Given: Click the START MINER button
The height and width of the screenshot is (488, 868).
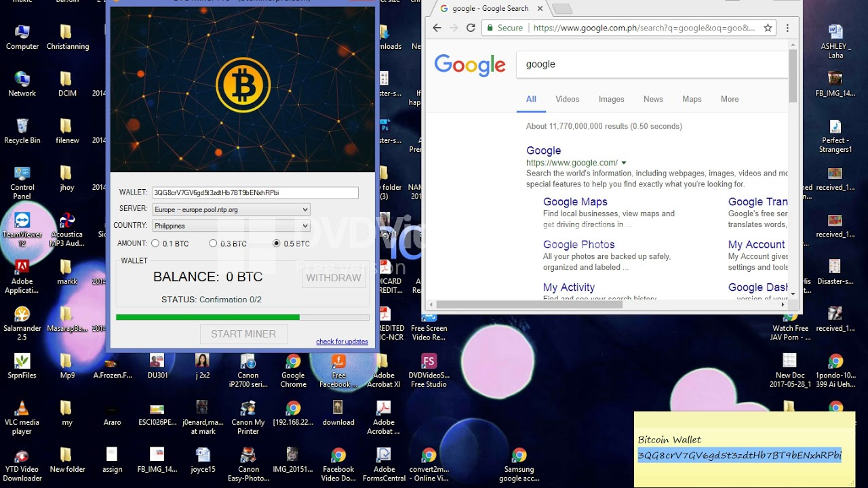Looking at the screenshot, I should (x=243, y=333).
